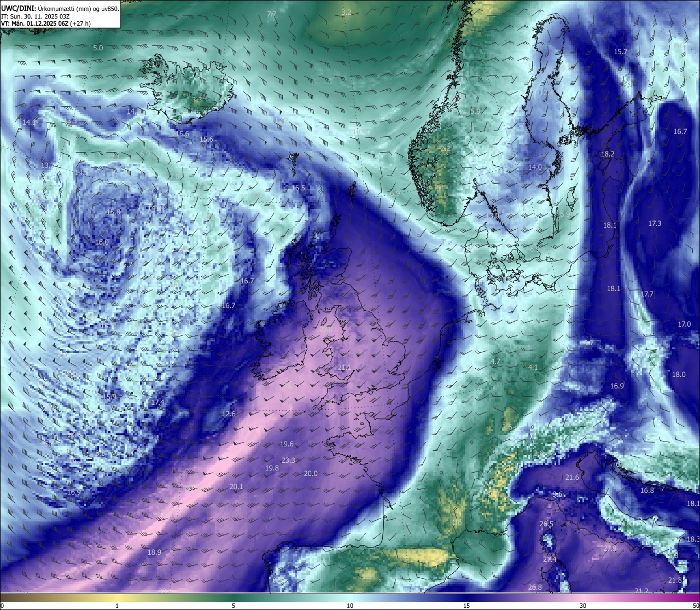
Task: Select the 18.0 value at right edge
Action: [679, 375]
